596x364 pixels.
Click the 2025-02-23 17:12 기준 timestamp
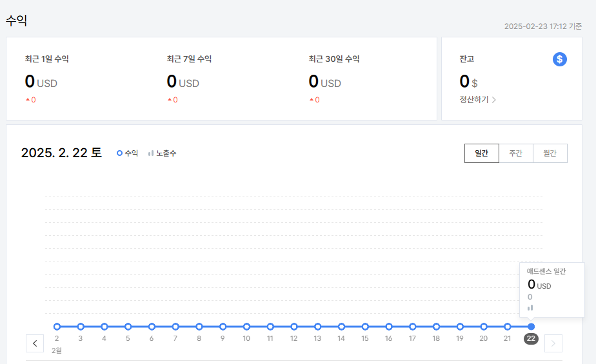pos(543,26)
